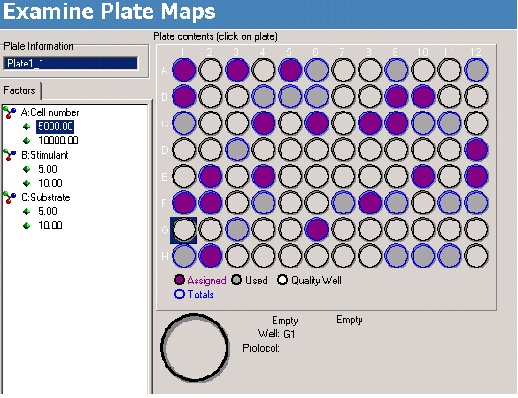This screenshot has height=398, width=518.
Task: Select the 10.00 level under B:Stimulant
Action: (x=50, y=183)
